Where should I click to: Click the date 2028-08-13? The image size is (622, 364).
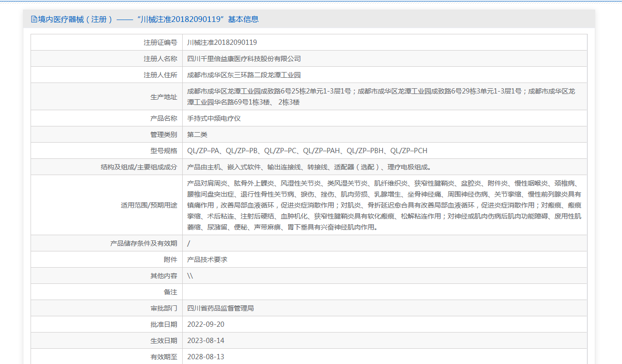206,357
